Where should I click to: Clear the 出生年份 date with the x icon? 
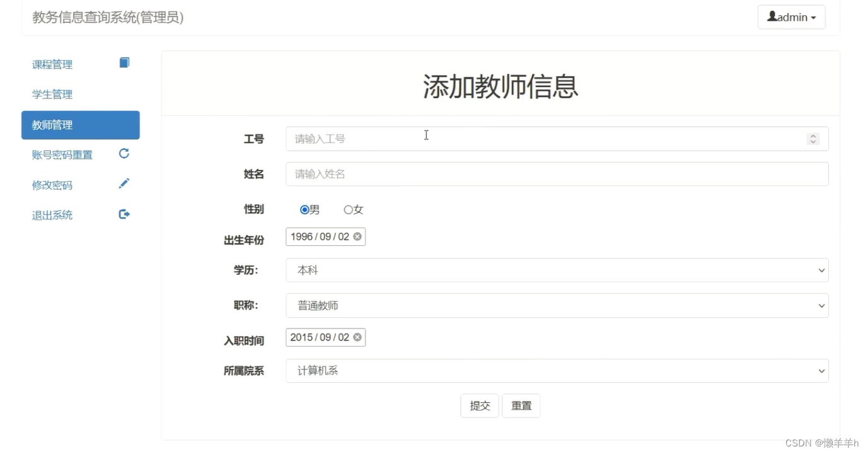357,236
